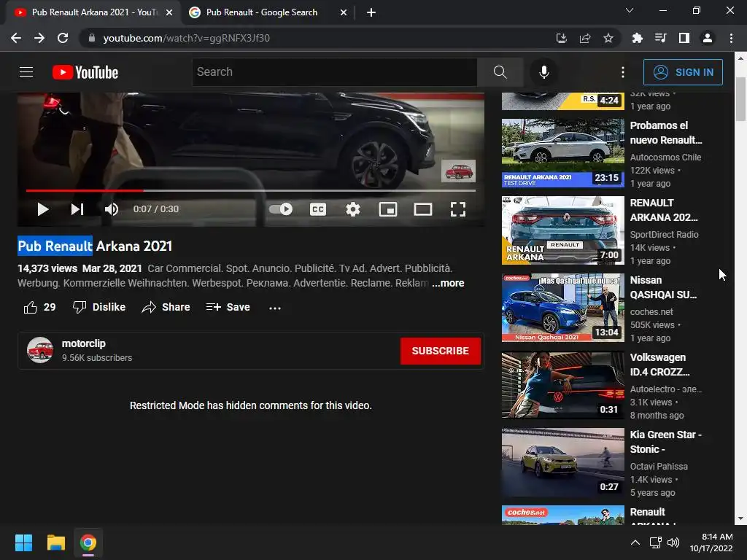Click the SIGN IN button
747x560 pixels.
click(683, 72)
